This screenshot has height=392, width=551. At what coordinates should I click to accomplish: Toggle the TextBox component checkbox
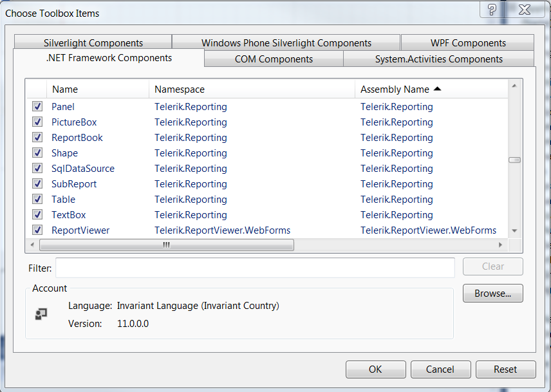(37, 215)
